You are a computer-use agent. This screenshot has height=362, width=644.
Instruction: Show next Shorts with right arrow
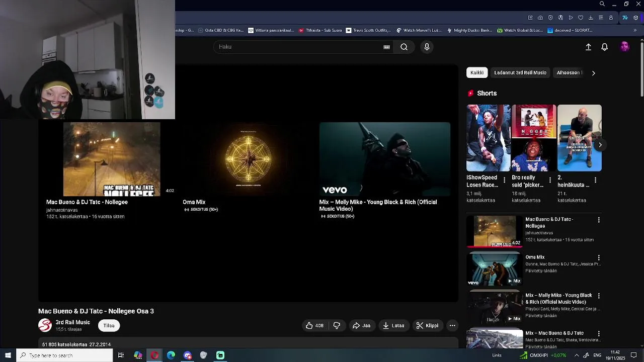click(x=600, y=145)
